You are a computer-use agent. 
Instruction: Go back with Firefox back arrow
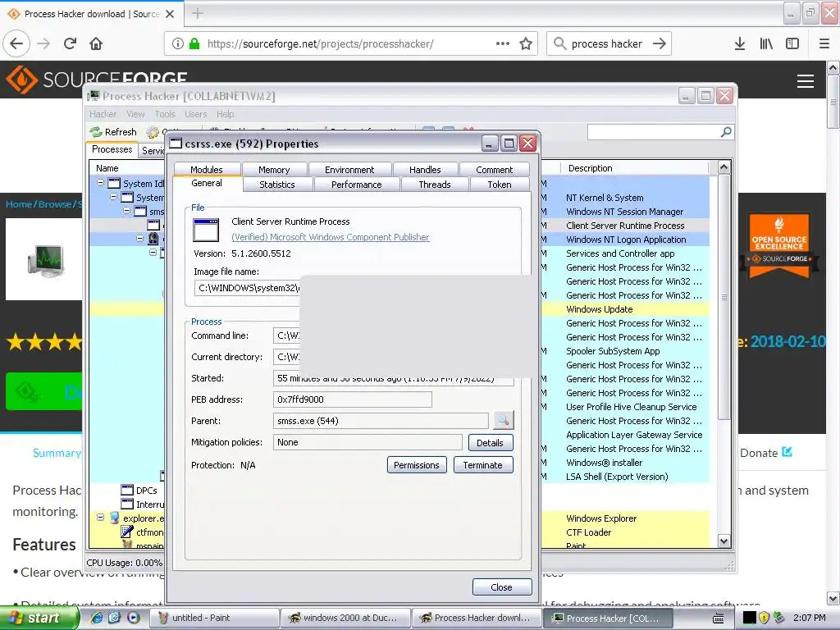pos(16,43)
